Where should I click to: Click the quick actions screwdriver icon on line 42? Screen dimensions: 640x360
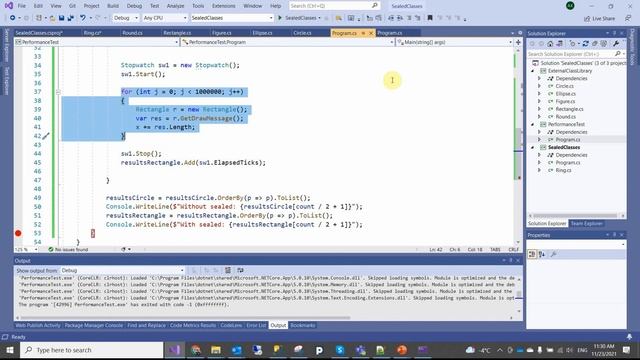(46, 136)
